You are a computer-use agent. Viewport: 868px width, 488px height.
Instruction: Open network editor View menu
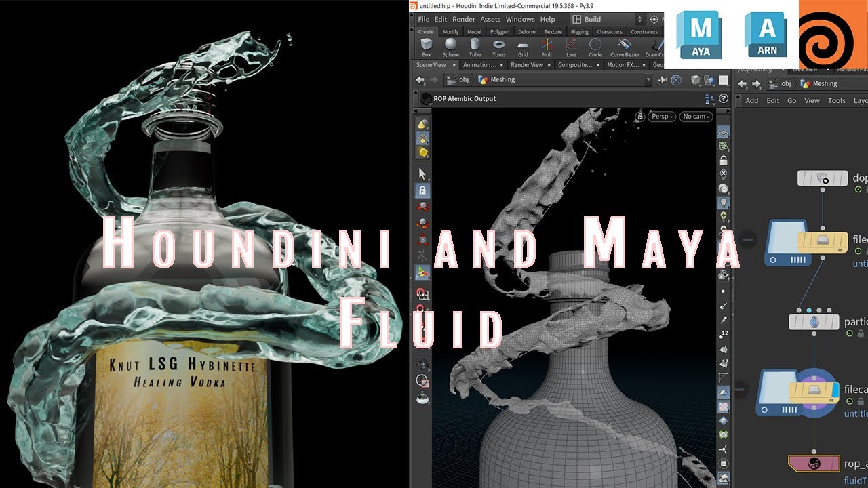tap(812, 100)
